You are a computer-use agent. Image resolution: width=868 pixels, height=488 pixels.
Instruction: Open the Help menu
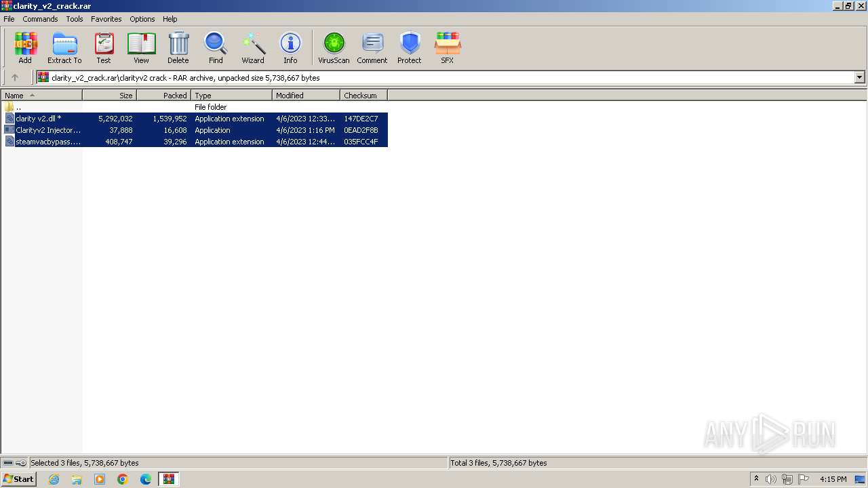click(x=170, y=19)
